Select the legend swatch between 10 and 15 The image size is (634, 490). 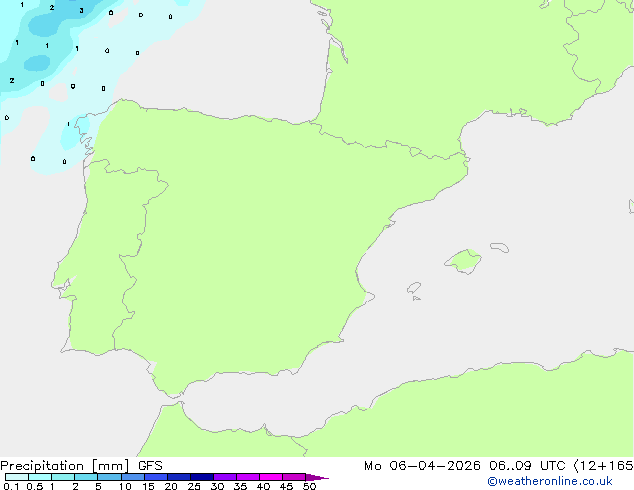133,477
